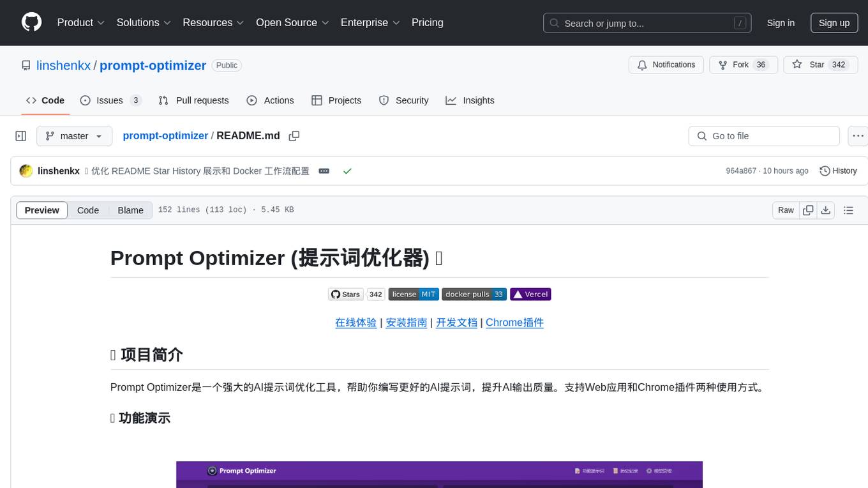868x488 pixels.
Task: Click prompt-optimizer in the file breadcrumb
Action: (x=165, y=135)
